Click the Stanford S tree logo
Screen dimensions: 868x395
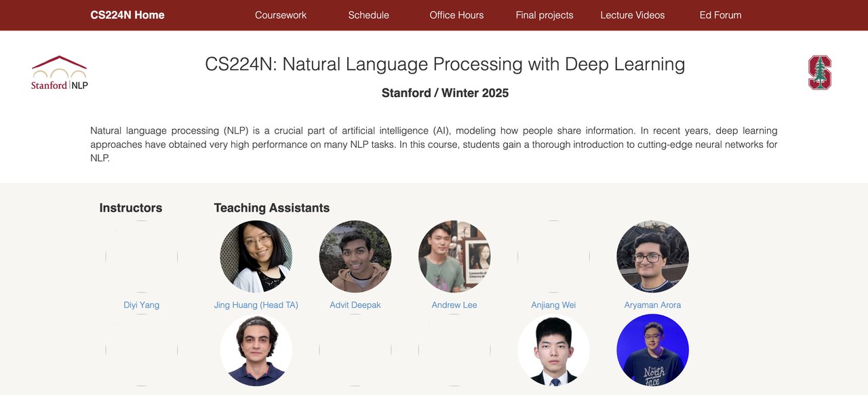click(819, 73)
